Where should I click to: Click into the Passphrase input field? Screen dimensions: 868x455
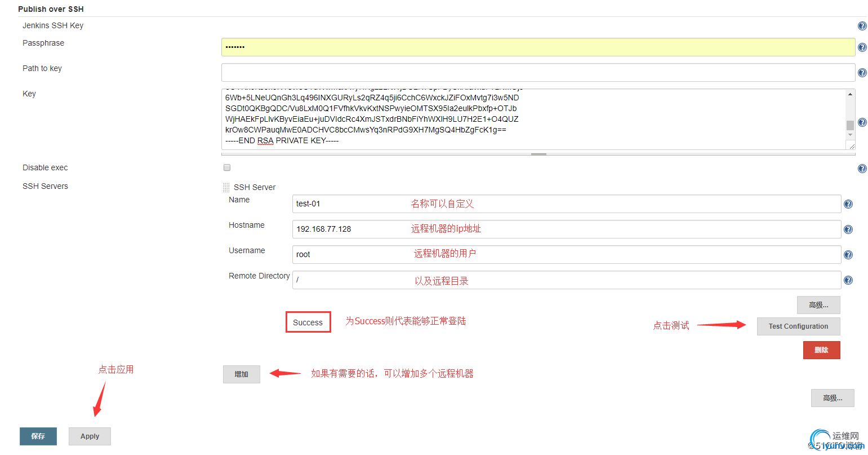point(538,47)
